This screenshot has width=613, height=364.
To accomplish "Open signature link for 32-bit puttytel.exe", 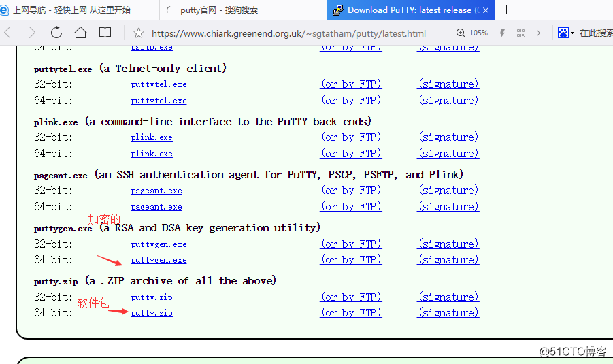I will point(448,84).
